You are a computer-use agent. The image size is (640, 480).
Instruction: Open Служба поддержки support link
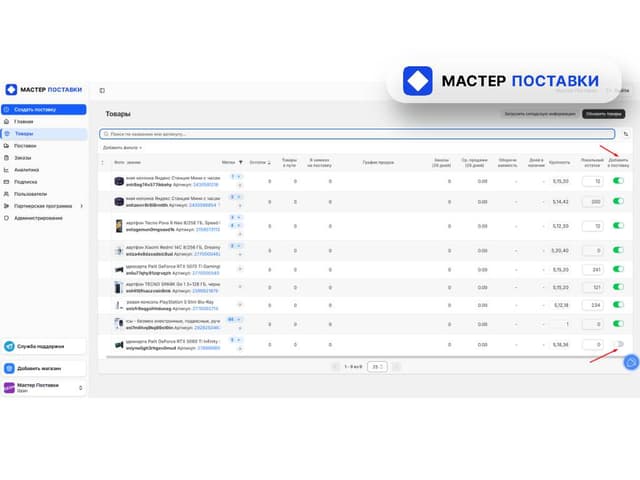[44, 347]
